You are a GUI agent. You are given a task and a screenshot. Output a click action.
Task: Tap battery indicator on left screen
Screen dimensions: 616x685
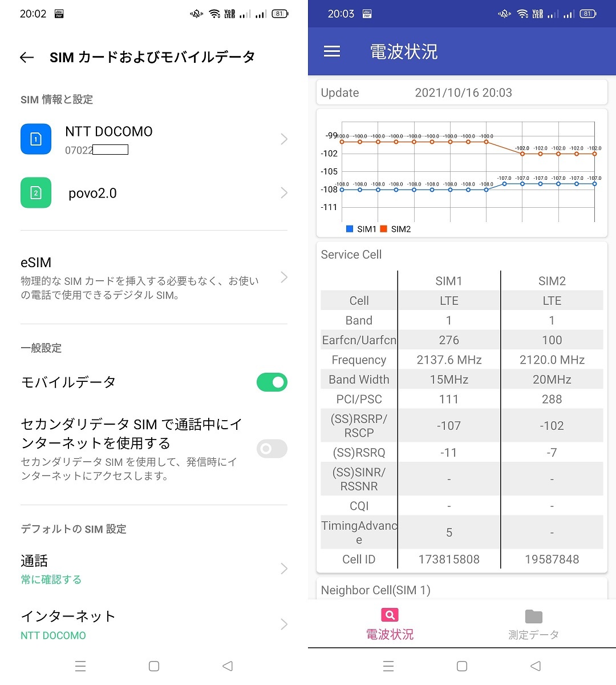279,14
